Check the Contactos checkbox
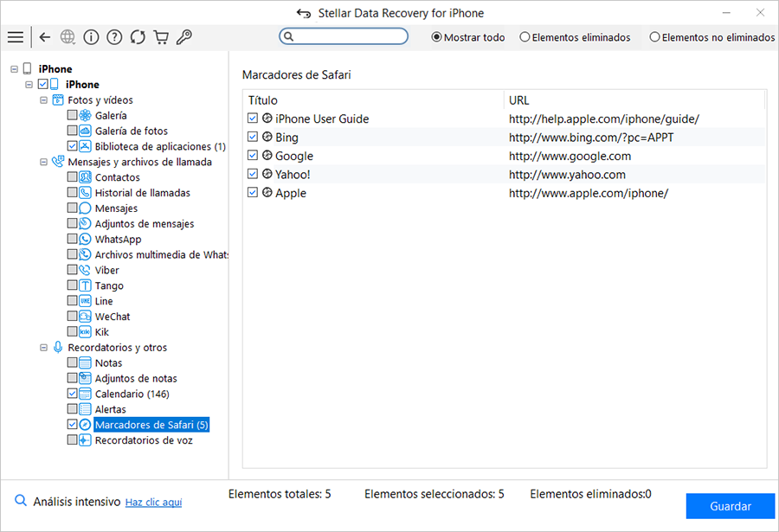This screenshot has height=532, width=779. [x=72, y=176]
